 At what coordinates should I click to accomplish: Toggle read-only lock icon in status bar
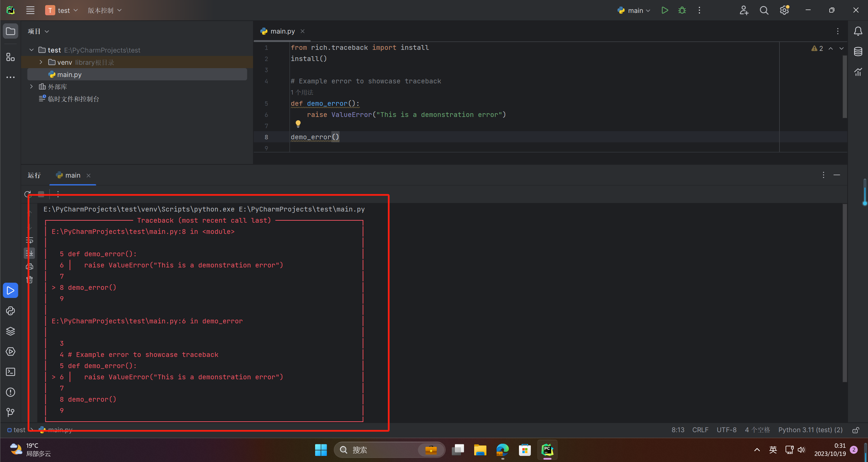(856, 430)
